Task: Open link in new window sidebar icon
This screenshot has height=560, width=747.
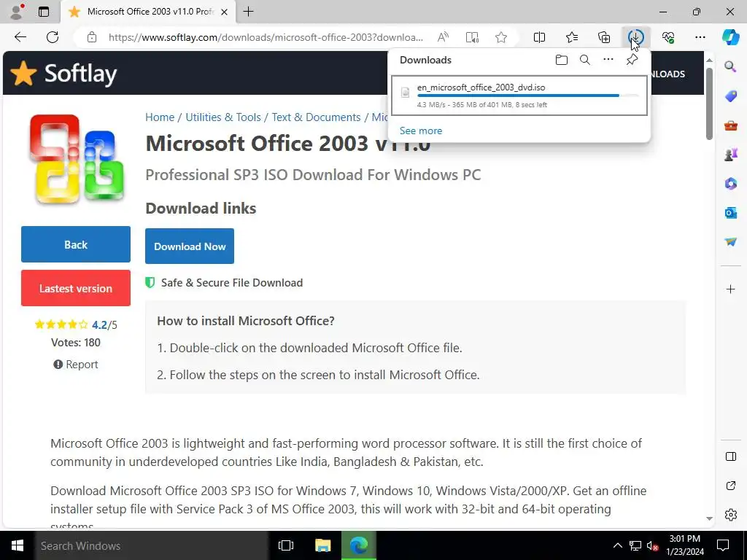Action: [730, 486]
